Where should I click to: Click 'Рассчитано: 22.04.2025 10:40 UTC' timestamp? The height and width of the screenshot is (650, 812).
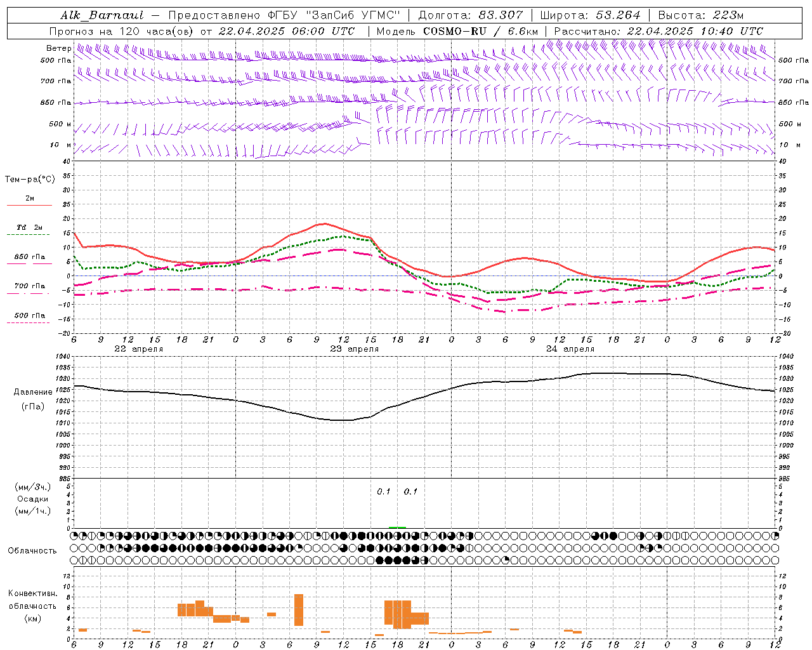point(658,31)
